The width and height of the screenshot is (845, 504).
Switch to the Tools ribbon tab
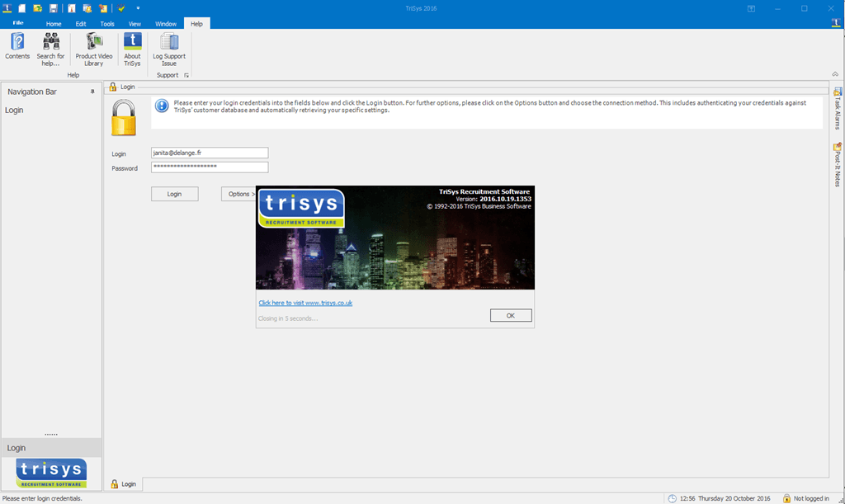pyautogui.click(x=107, y=24)
